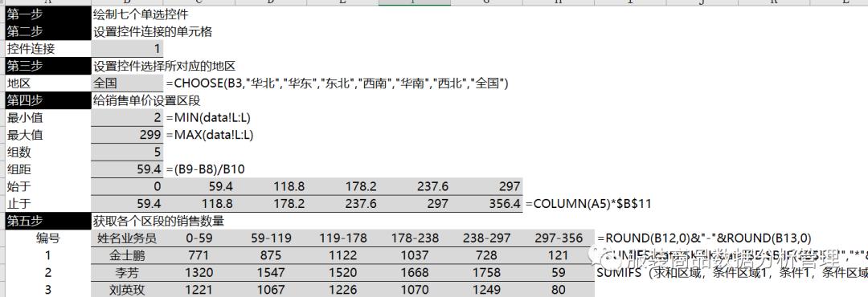
Task: Click 1758 in 李芳's row
Action: point(486,273)
